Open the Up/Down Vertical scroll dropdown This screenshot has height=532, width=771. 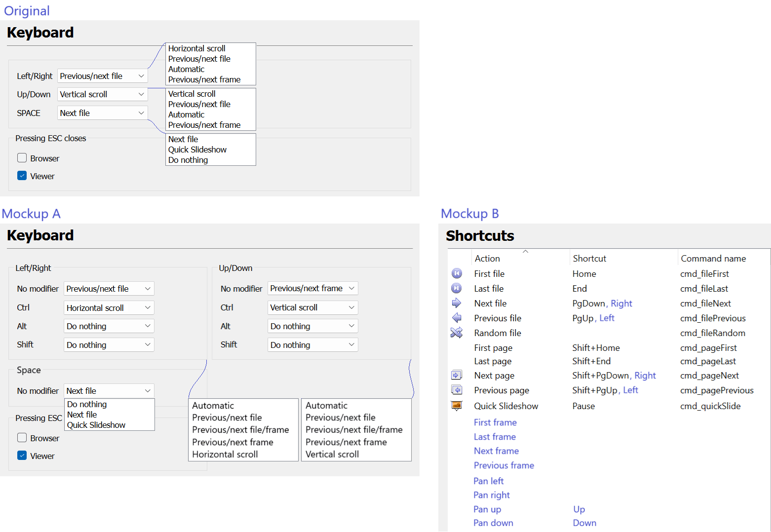102,94
